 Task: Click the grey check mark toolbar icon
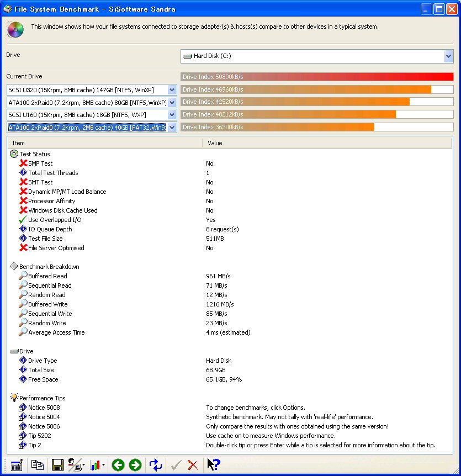point(176,465)
